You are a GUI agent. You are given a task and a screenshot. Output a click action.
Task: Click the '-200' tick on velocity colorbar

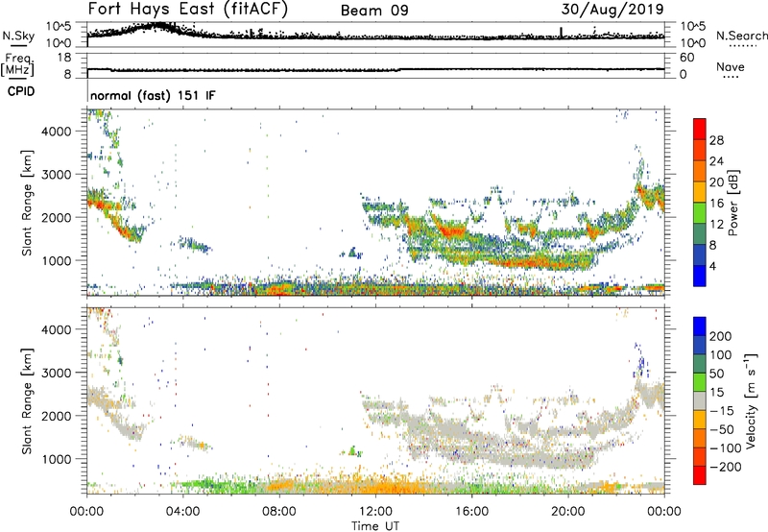[x=726, y=467]
